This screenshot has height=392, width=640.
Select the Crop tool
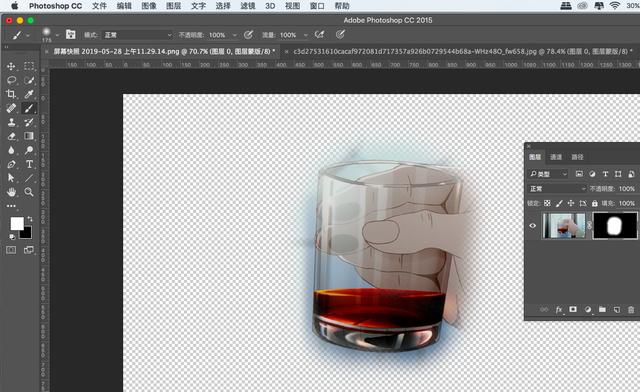click(x=11, y=94)
